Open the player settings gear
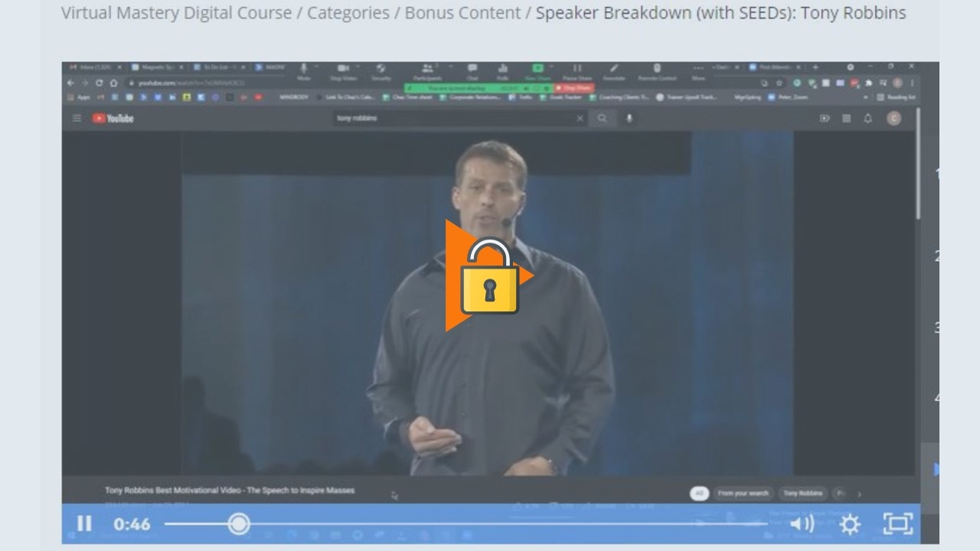Screen dimensions: 980x551 click(850, 524)
